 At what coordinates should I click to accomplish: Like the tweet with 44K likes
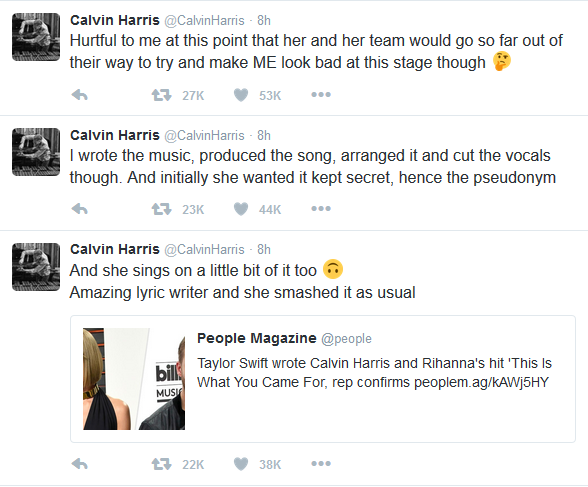click(241, 209)
